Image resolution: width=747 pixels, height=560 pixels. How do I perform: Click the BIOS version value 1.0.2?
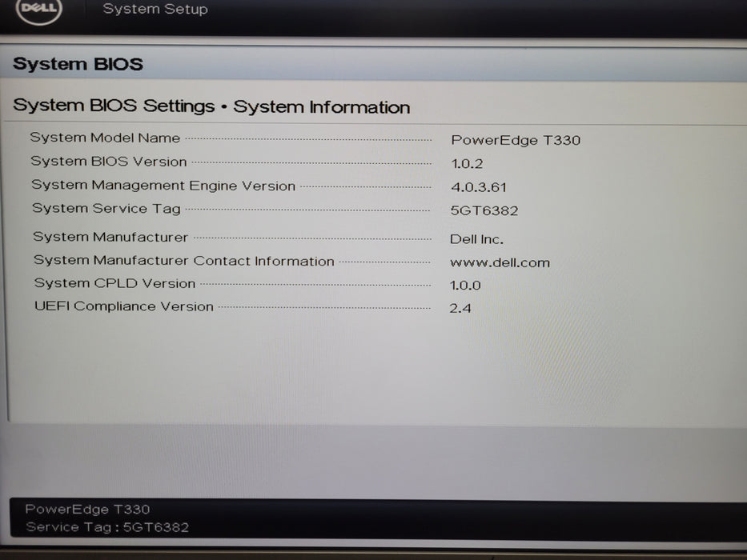click(467, 164)
